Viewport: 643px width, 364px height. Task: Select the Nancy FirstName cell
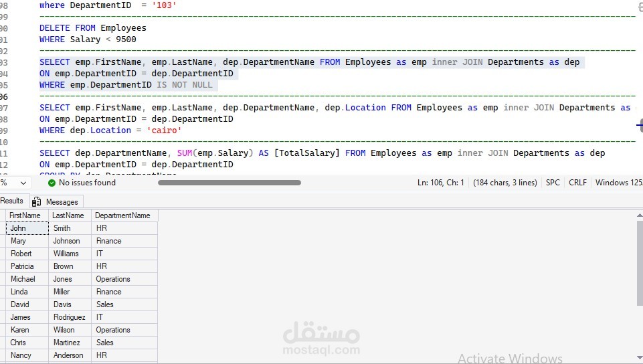click(x=27, y=355)
